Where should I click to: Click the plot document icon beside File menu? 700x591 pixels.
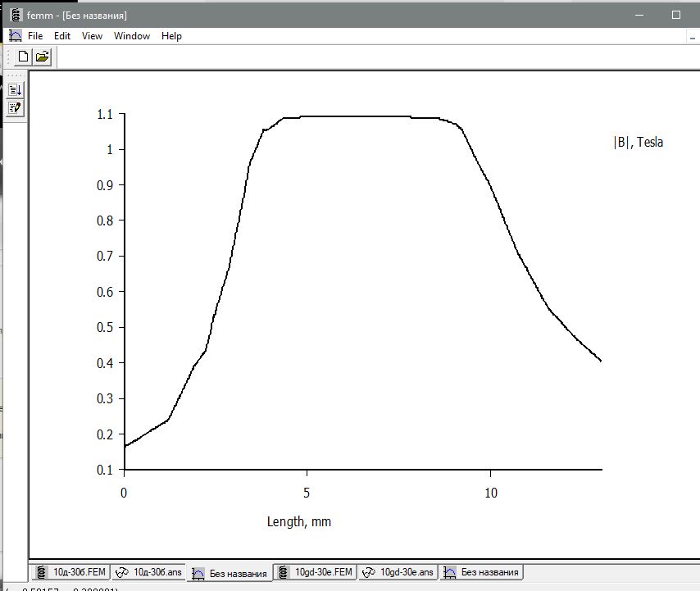point(16,36)
